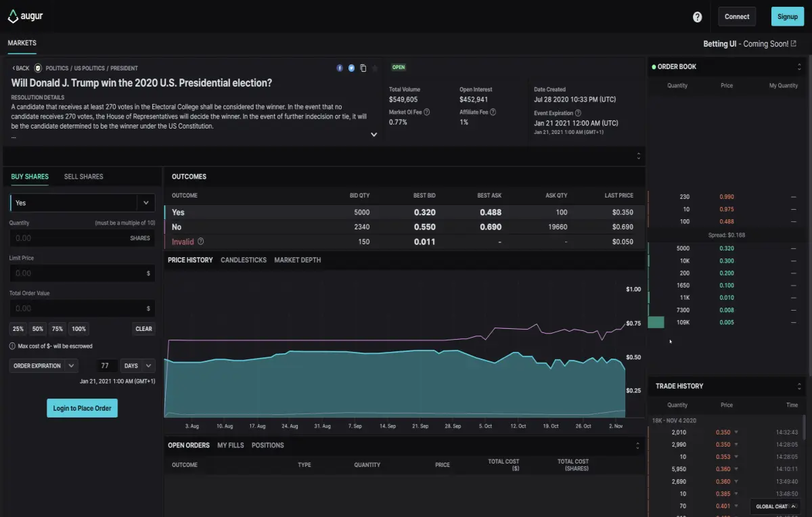Click Login to Place Order
The width and height of the screenshot is (812, 517).
click(x=83, y=409)
